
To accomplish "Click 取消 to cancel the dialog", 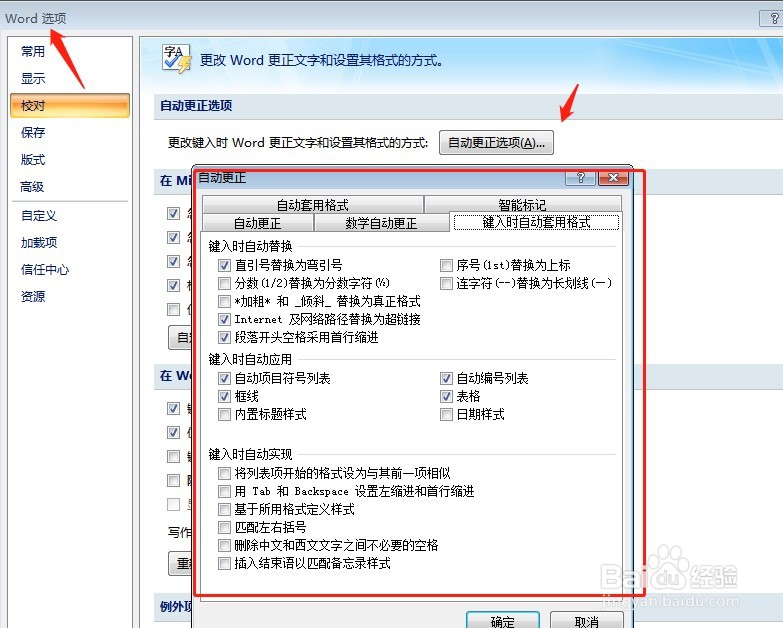I will (x=587, y=621).
